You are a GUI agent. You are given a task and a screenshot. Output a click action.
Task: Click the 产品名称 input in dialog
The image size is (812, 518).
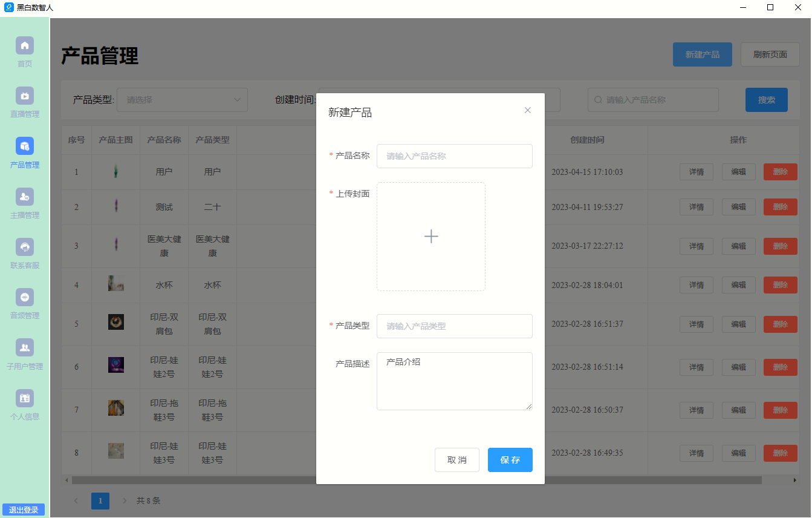coord(455,156)
